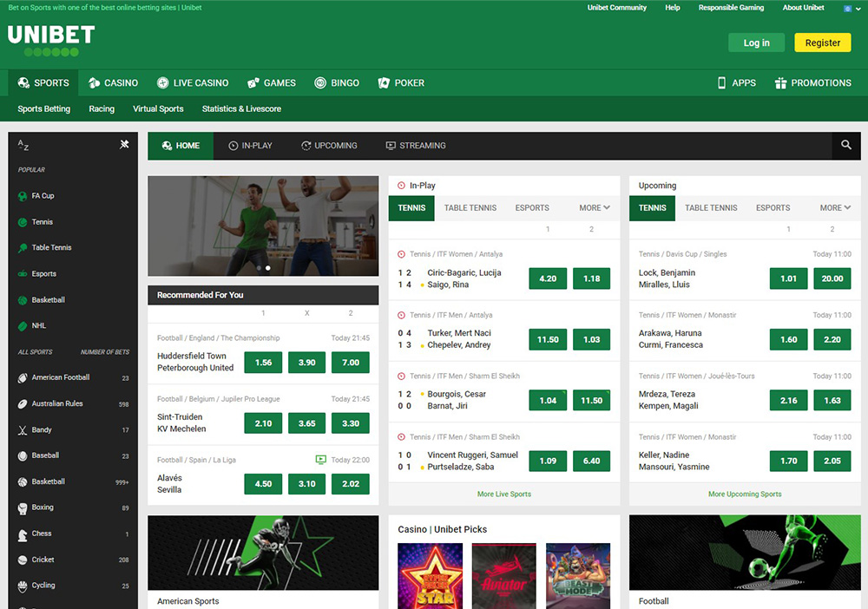Click the Casino chips icon
The width and height of the screenshot is (868, 609).
[94, 83]
